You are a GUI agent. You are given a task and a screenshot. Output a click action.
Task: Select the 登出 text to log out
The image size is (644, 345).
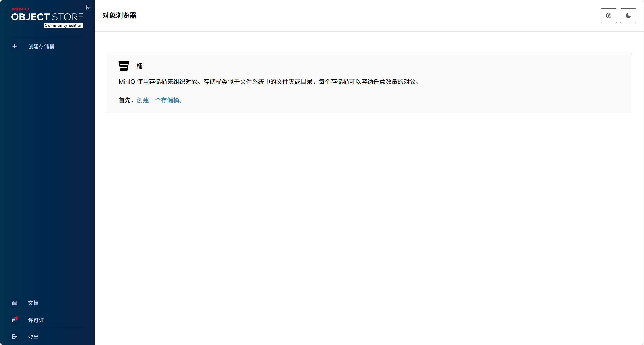[x=33, y=337]
